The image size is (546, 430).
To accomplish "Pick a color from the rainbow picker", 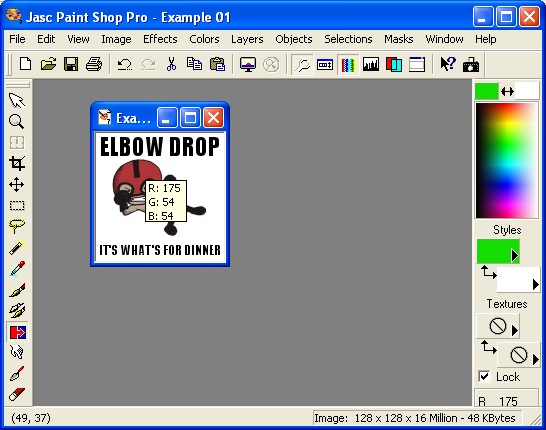I will (x=507, y=161).
